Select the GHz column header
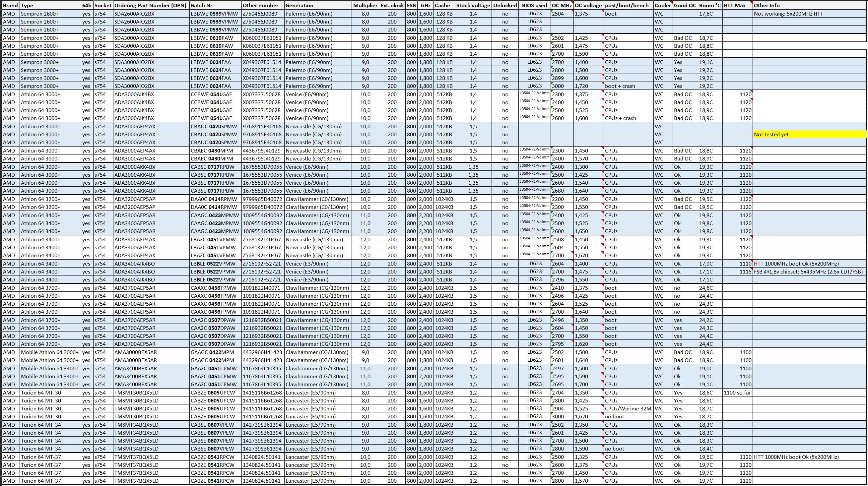The height and width of the screenshot is (486, 868). pyautogui.click(x=425, y=5)
